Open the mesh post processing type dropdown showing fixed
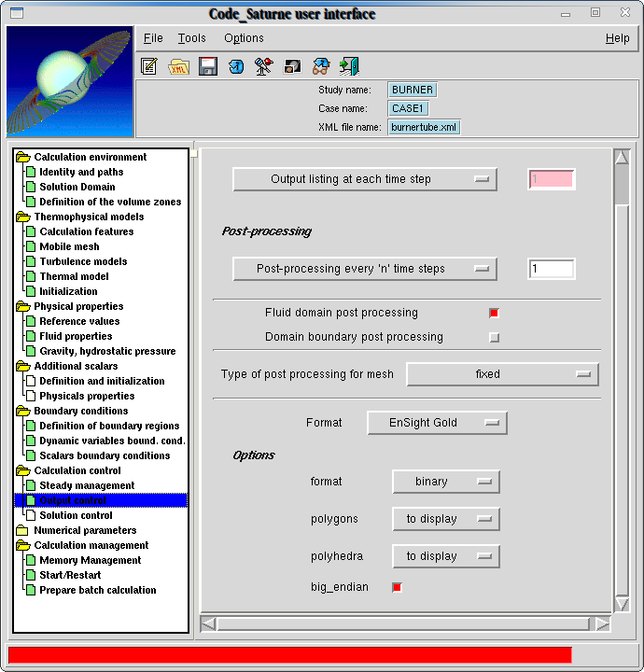 coord(502,374)
